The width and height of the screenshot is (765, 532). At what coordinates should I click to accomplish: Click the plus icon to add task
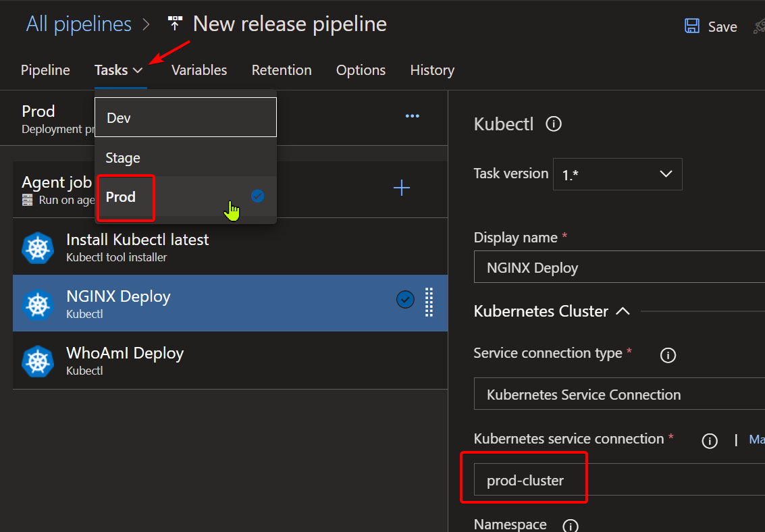click(402, 188)
